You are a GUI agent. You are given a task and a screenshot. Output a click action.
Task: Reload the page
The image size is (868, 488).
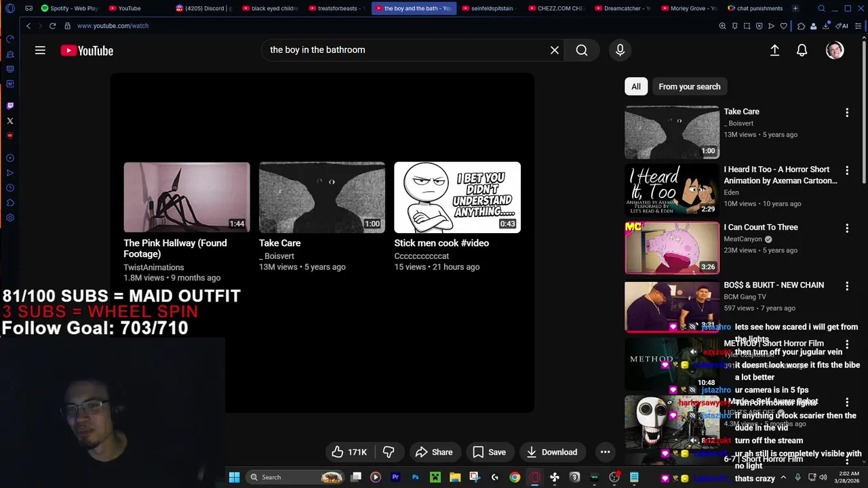click(x=53, y=26)
